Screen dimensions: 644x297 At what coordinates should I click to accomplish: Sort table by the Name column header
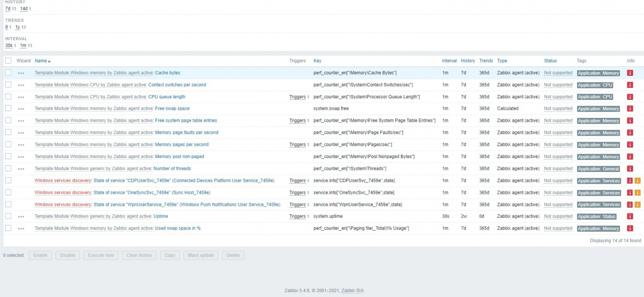(41, 61)
